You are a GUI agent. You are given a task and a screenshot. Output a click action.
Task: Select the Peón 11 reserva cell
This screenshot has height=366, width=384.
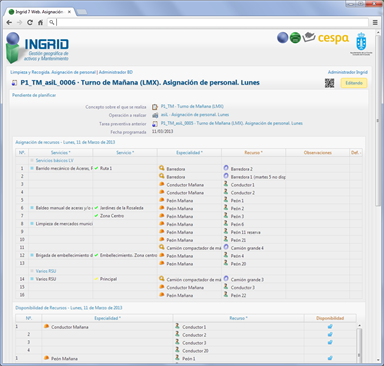tap(253, 232)
